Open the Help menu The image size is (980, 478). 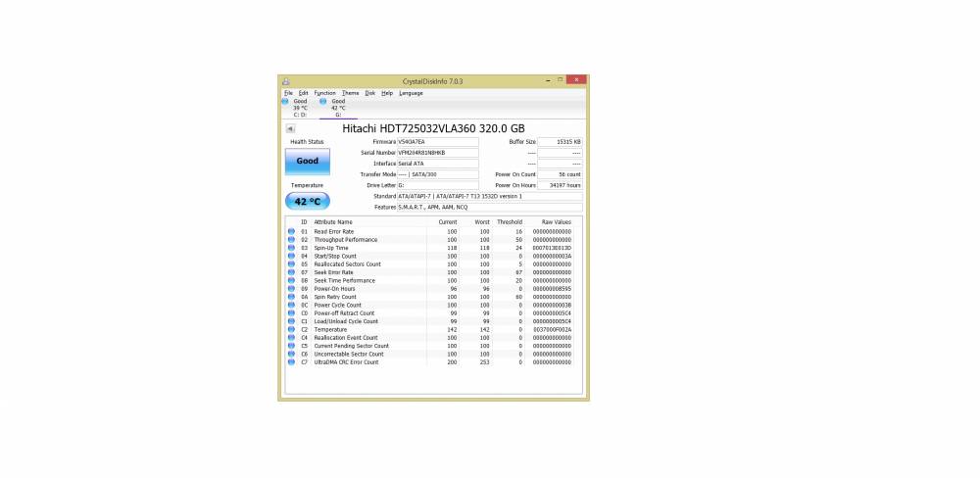click(x=387, y=93)
